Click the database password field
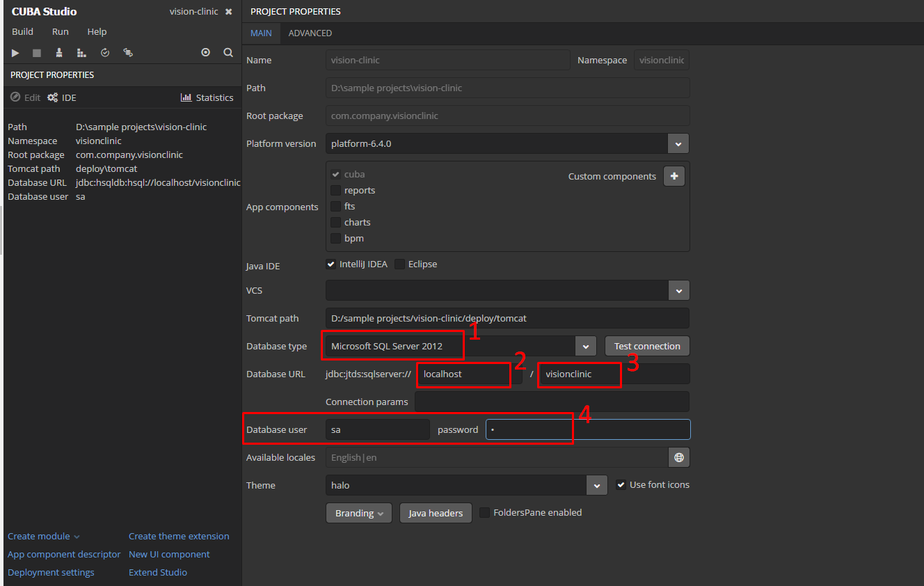Viewport: 924px width, 586px height. point(588,429)
